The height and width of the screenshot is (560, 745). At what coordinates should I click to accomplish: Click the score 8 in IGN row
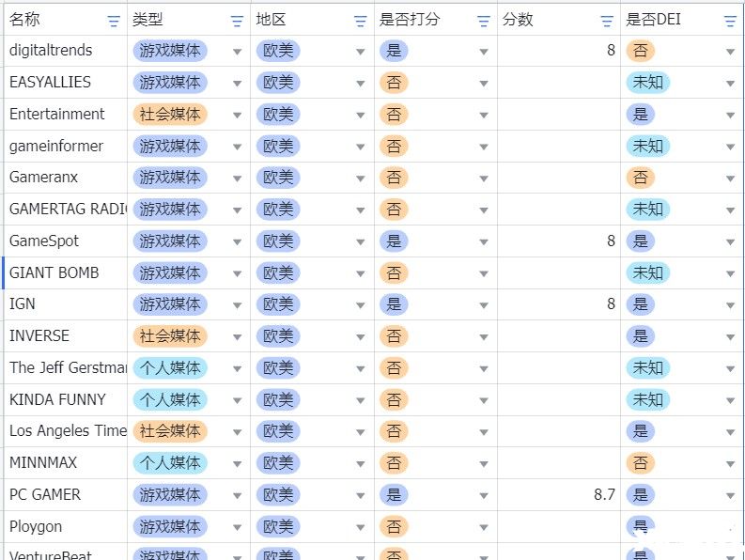pyautogui.click(x=611, y=304)
